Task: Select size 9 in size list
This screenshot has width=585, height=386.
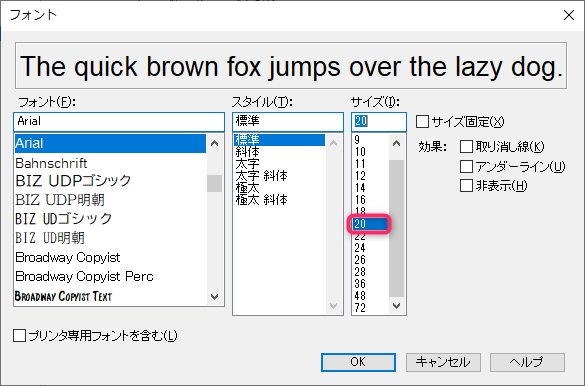Action: pos(370,139)
